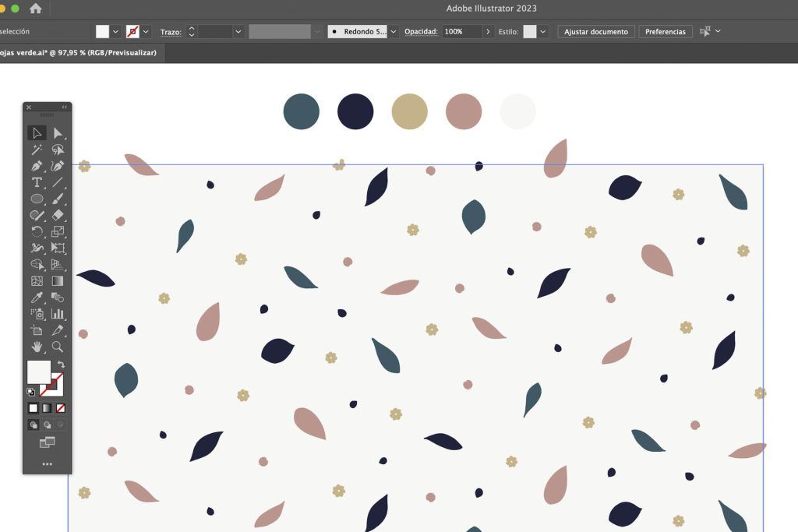
Task: Select the Free Transform tool
Action: pyautogui.click(x=58, y=248)
